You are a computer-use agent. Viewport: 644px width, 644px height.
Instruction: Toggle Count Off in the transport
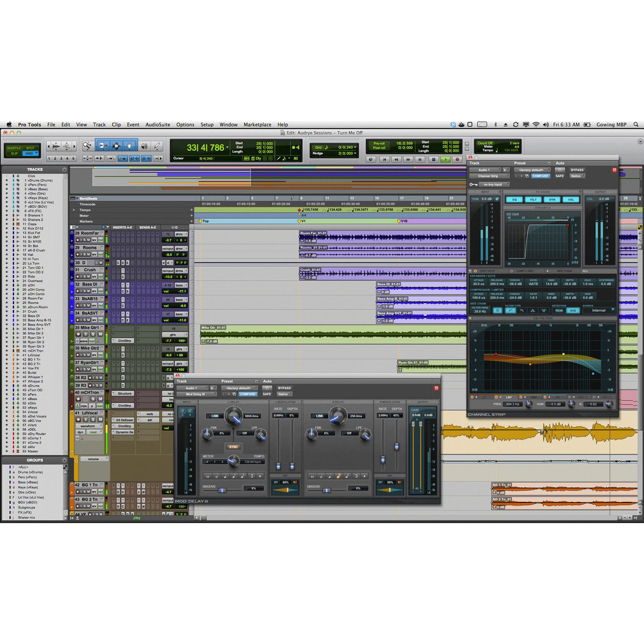tap(485, 143)
